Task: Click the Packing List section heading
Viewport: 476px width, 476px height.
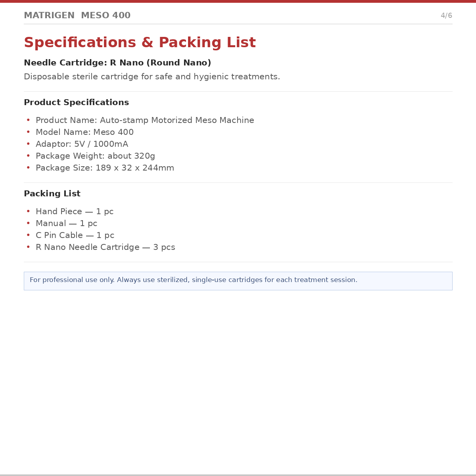Action: tap(52, 194)
